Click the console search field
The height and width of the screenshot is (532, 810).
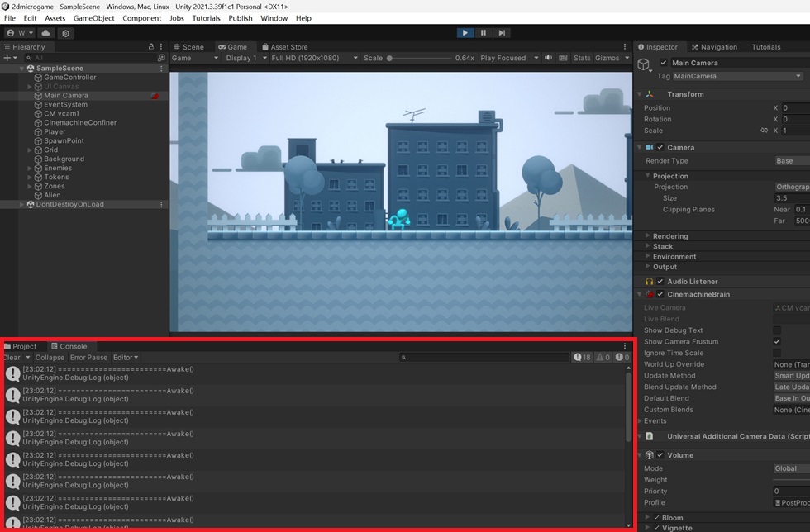(x=484, y=357)
